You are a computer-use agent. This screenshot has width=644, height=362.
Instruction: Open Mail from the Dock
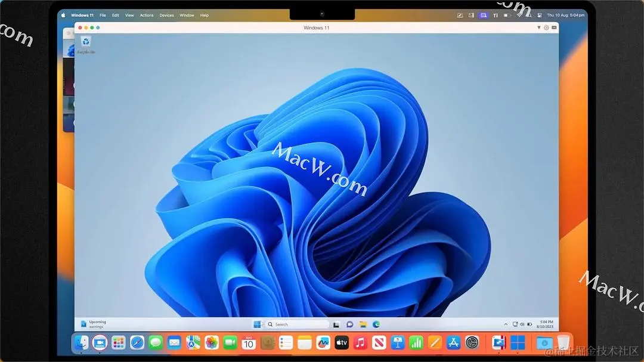pos(174,342)
